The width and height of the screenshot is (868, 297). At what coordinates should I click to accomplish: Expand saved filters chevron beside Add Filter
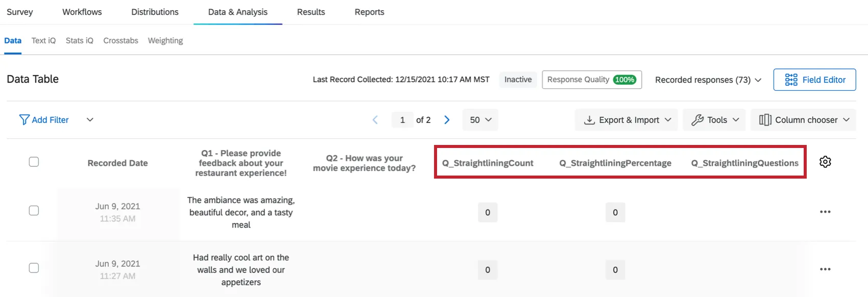[90, 120]
